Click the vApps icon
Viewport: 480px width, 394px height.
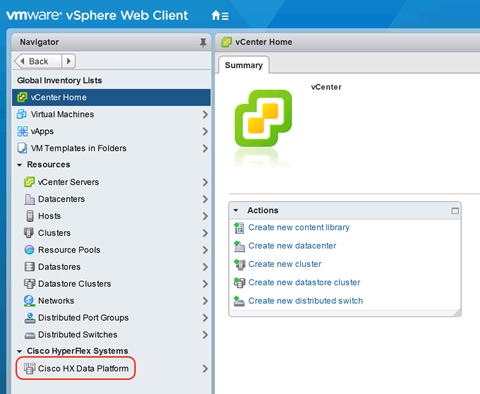click(x=22, y=131)
